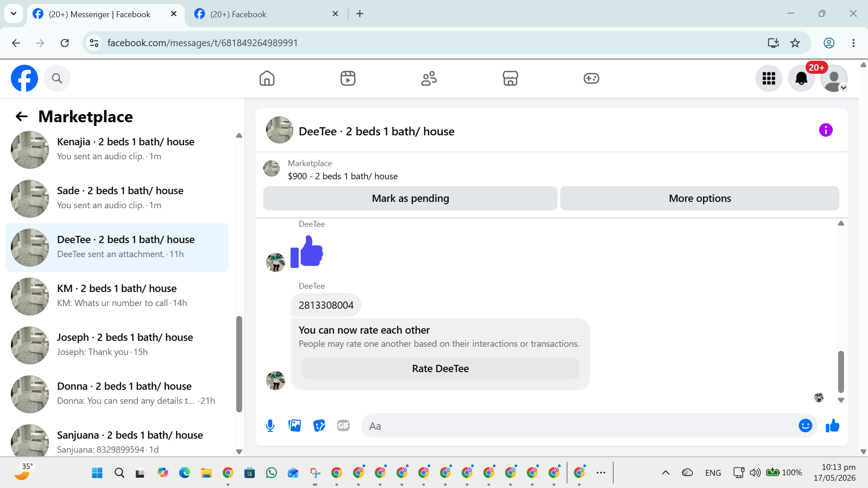Image resolution: width=868 pixels, height=488 pixels.
Task: Open the emoji picker in message box
Action: (806, 426)
